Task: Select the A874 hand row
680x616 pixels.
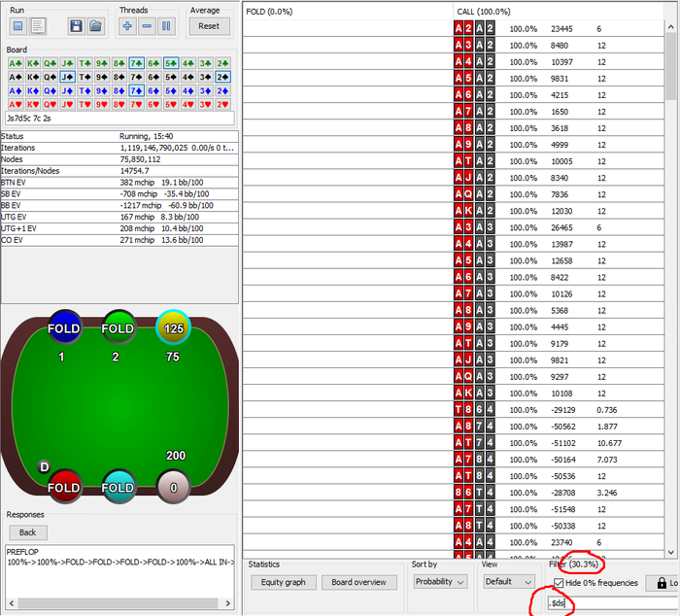Action: click(x=560, y=427)
